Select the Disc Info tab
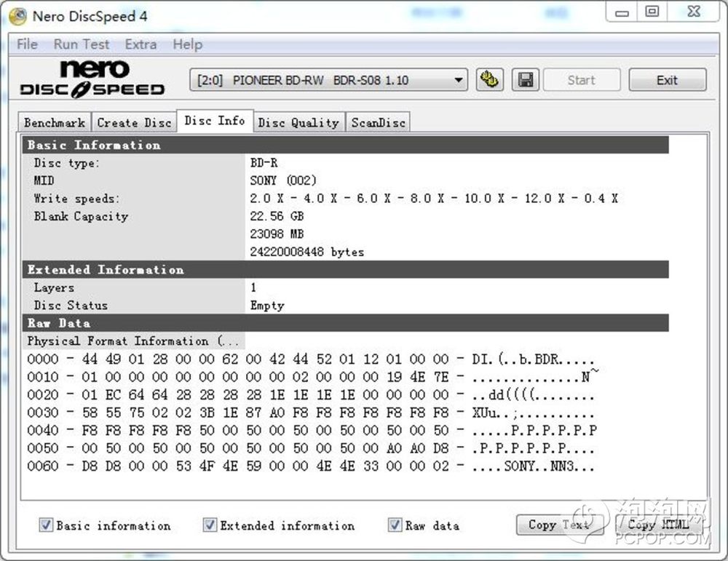This screenshot has width=728, height=561. 215,121
